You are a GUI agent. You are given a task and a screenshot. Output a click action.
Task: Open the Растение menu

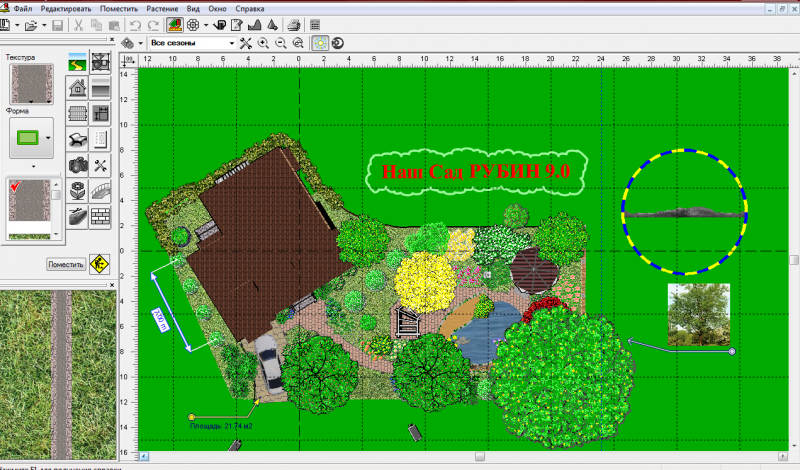pos(162,9)
